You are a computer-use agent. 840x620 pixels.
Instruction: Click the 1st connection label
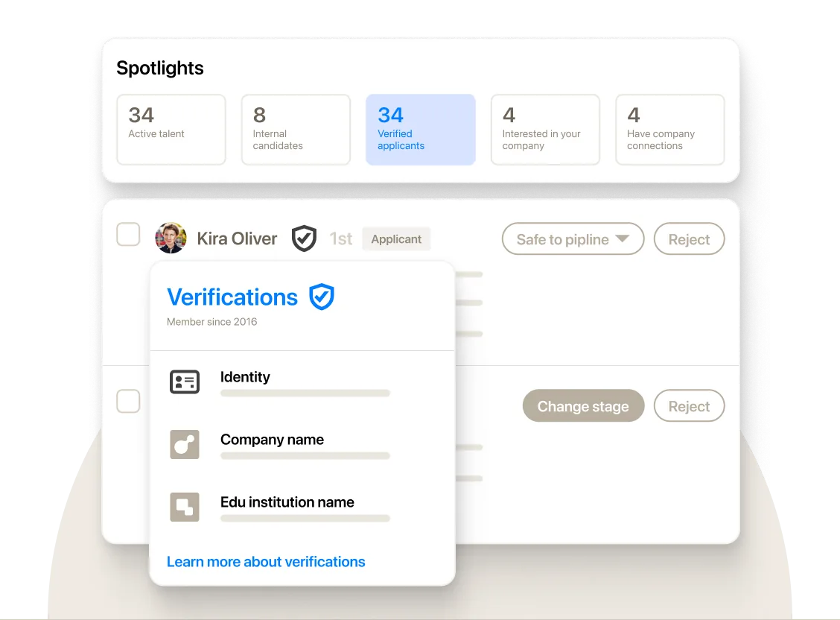pos(341,239)
